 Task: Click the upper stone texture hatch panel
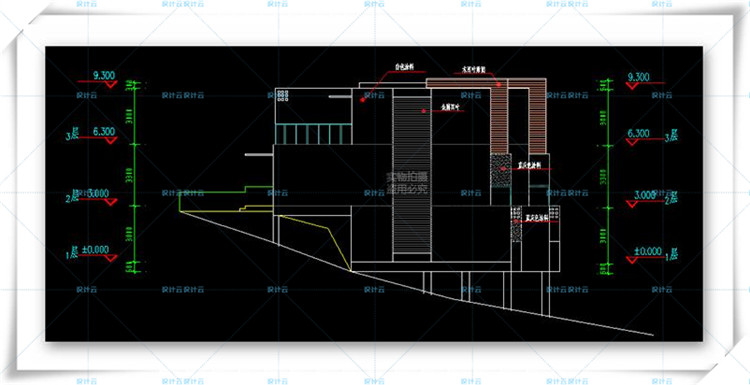click(x=501, y=171)
